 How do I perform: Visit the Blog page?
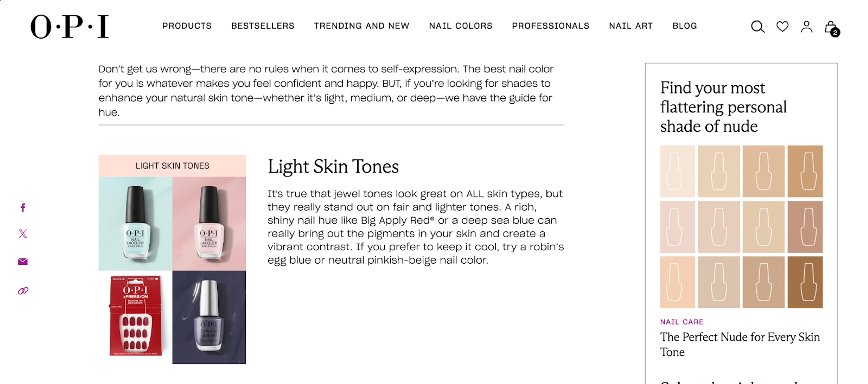(x=684, y=26)
